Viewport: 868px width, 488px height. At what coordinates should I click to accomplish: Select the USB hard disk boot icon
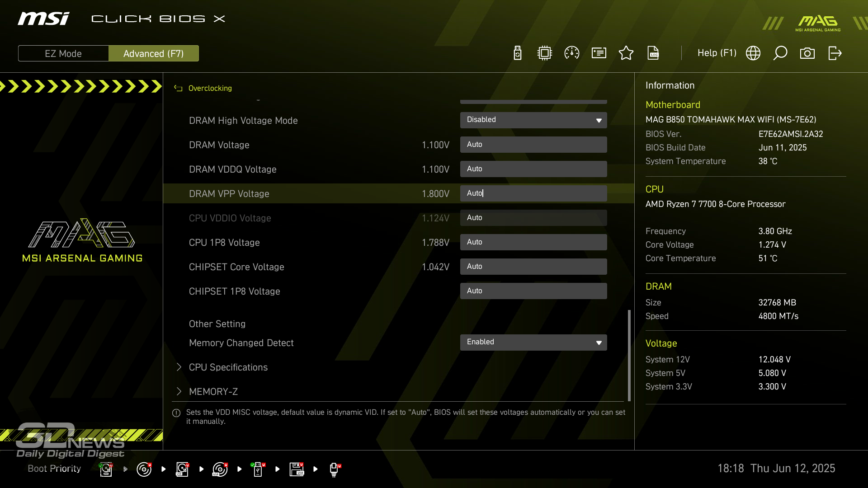coord(182,469)
